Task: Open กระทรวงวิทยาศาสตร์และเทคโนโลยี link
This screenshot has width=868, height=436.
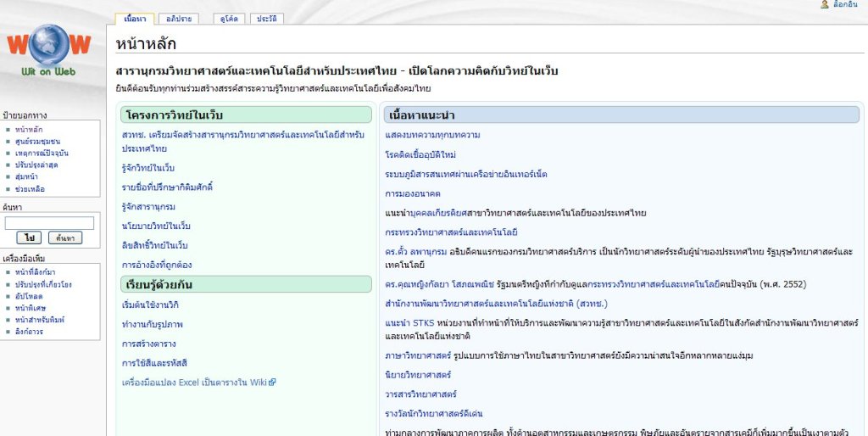Action: 451,232
